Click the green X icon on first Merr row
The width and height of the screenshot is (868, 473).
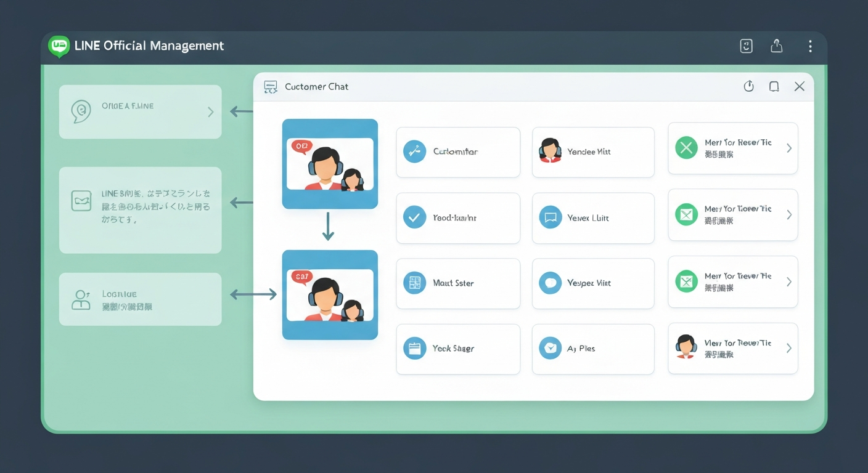click(686, 148)
